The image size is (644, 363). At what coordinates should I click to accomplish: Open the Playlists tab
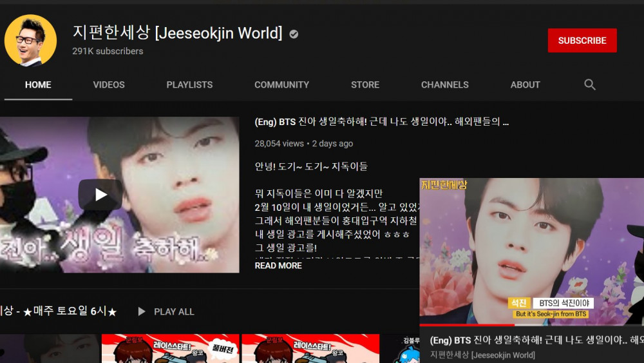(189, 84)
